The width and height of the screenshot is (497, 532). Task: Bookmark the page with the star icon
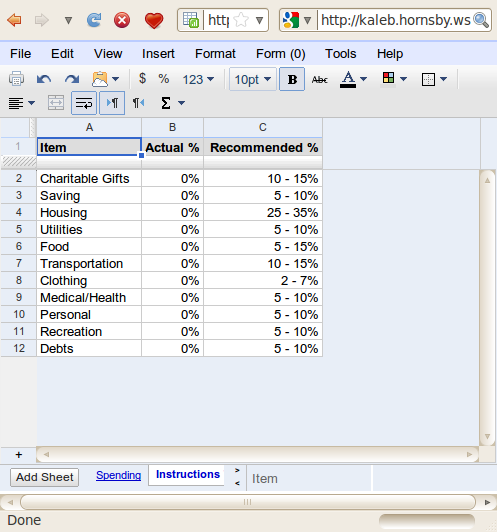point(241,20)
